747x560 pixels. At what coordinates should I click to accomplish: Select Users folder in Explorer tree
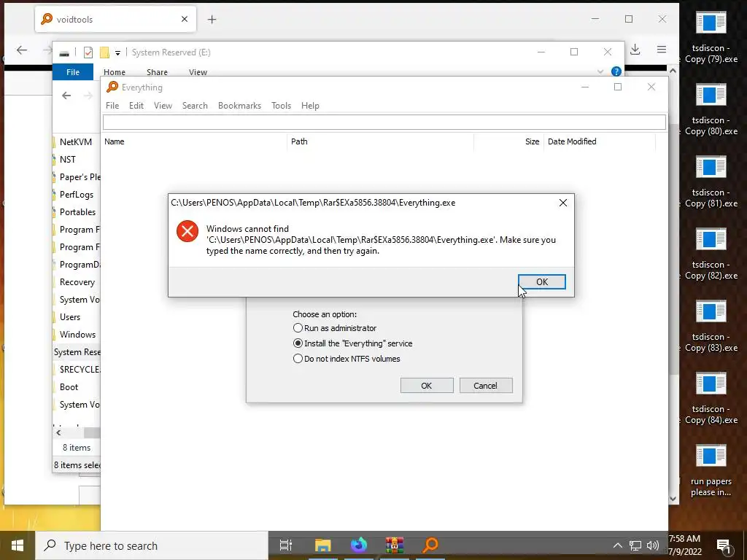tap(69, 317)
